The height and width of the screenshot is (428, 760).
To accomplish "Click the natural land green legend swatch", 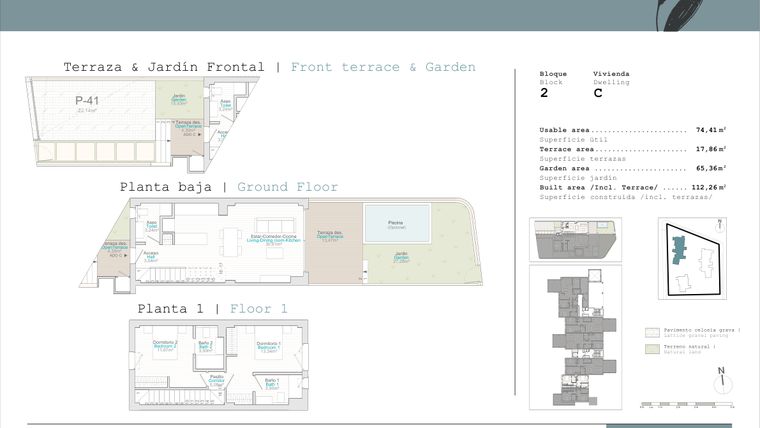I will [652, 349].
